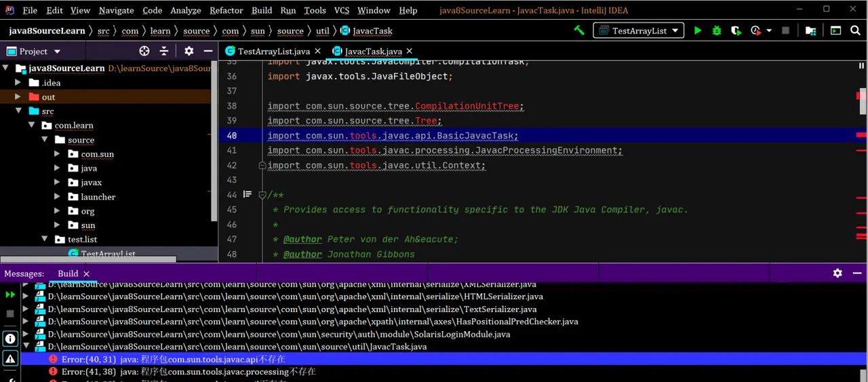This screenshot has width=868, height=382.
Task: Close the Build messages tab
Action: click(86, 273)
